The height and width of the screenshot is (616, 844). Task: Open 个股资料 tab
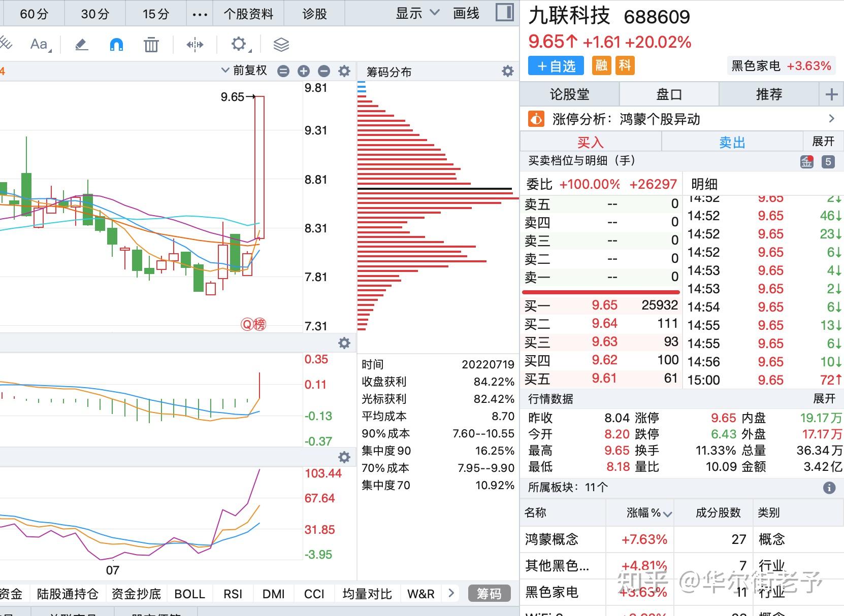click(248, 14)
